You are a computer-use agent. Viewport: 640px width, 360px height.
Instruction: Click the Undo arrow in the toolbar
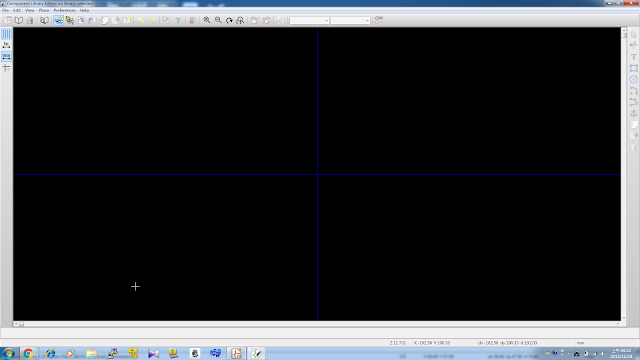coord(140,20)
